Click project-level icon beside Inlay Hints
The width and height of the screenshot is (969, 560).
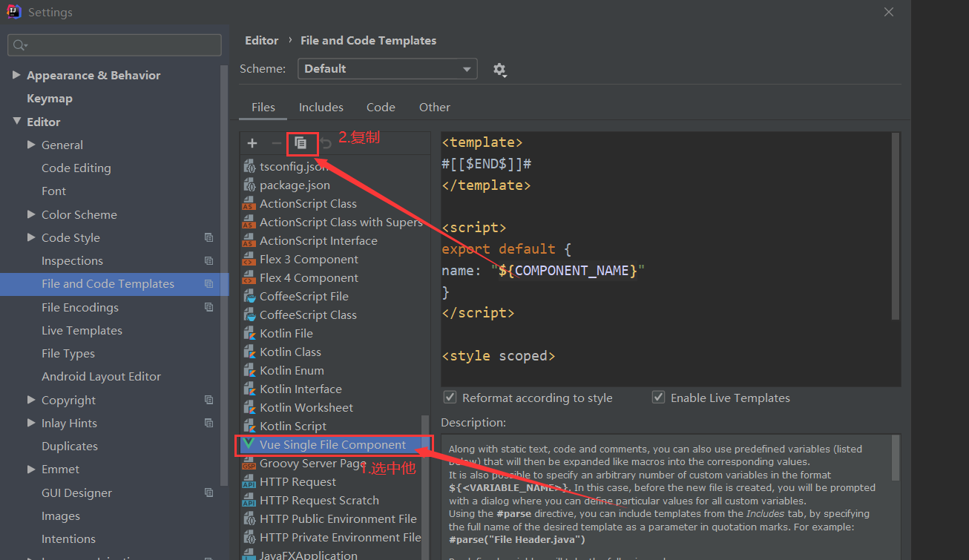[x=208, y=423]
